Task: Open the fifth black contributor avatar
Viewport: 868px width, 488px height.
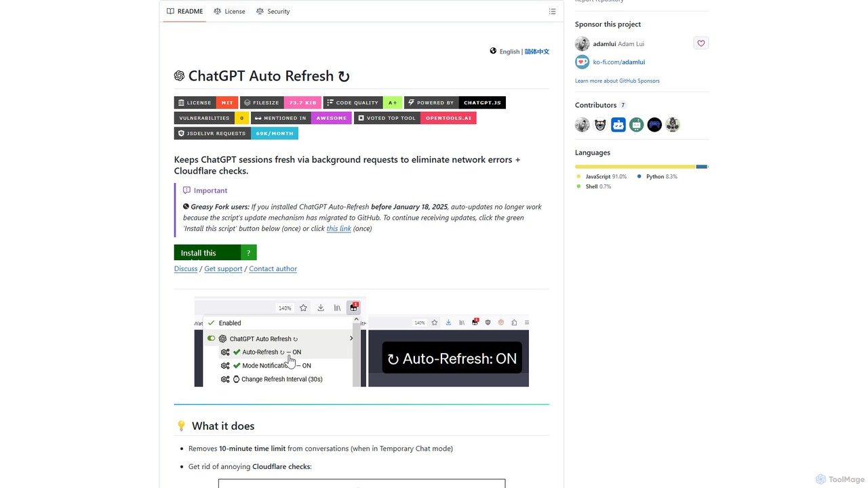Action: point(654,125)
